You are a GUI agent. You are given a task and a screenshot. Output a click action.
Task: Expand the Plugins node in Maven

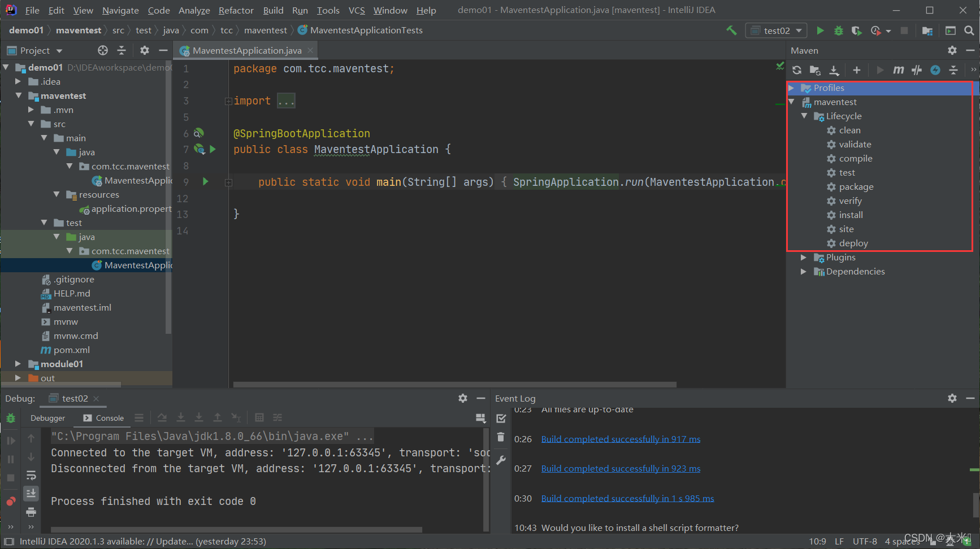(x=804, y=257)
